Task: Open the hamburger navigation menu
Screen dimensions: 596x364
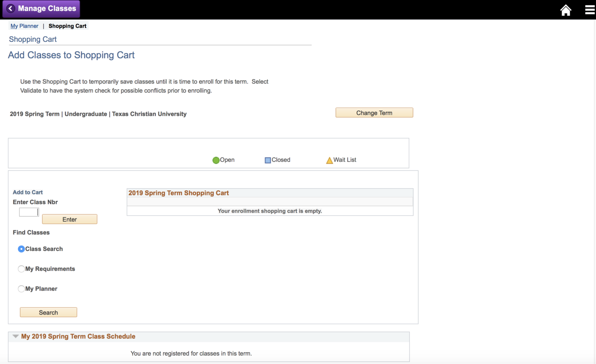Action: click(589, 10)
